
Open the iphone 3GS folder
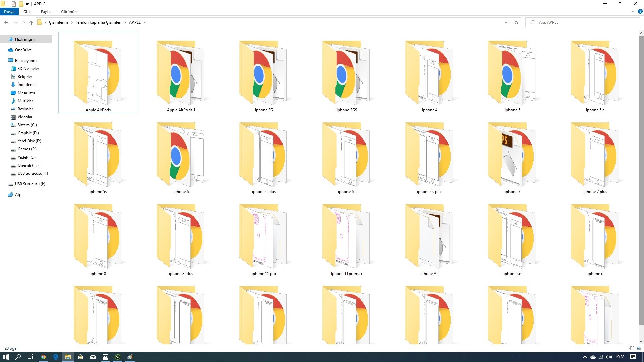click(x=346, y=73)
